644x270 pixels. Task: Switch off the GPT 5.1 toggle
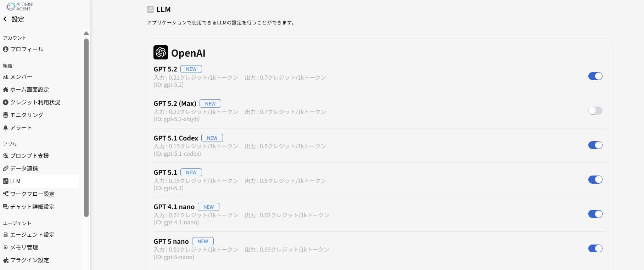595,179
